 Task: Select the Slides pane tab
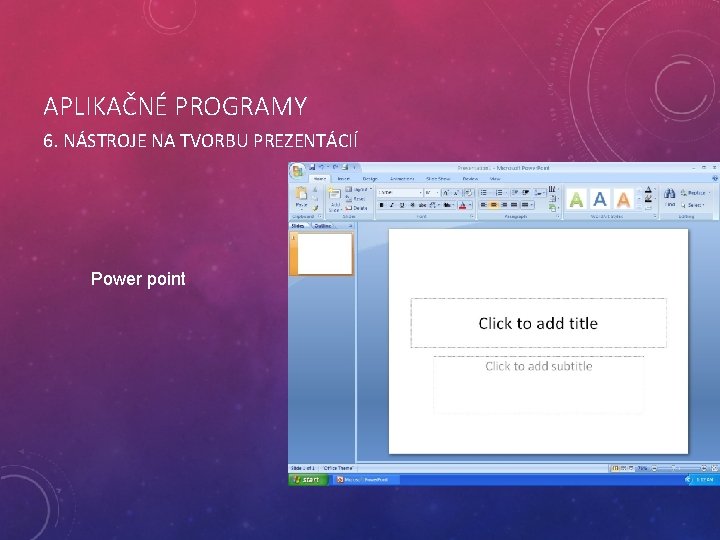[298, 226]
